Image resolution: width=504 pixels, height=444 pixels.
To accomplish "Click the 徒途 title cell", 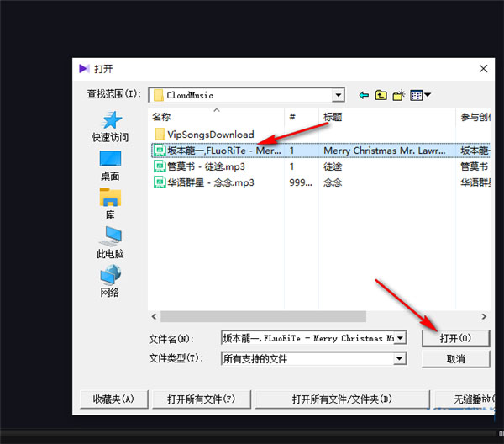I will [333, 166].
